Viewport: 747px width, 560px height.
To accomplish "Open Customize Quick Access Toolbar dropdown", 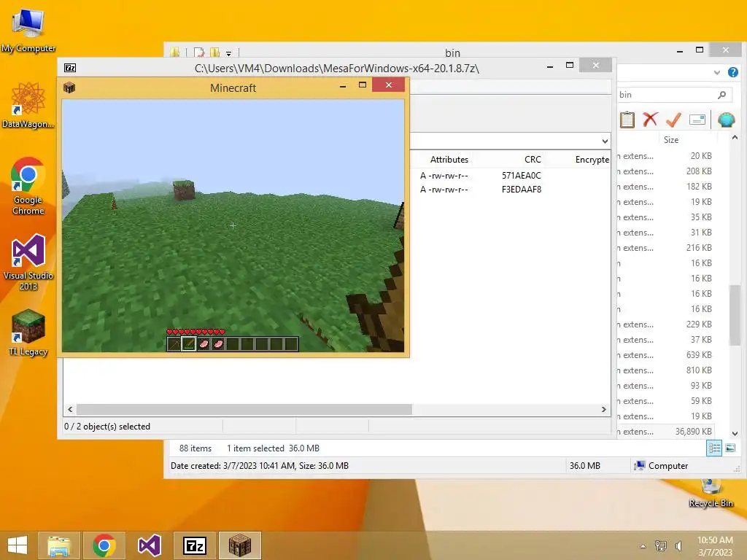I will pyautogui.click(x=228, y=53).
